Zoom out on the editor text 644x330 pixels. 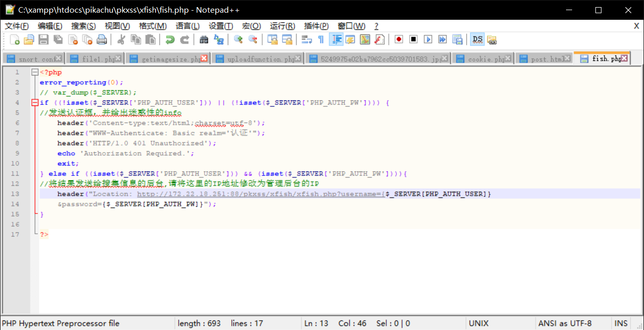[253, 40]
